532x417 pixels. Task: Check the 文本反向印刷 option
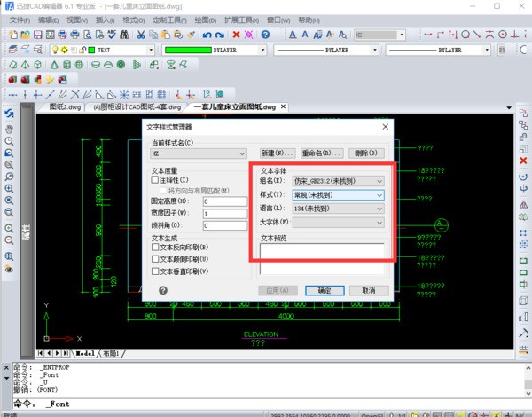pyautogui.click(x=155, y=247)
